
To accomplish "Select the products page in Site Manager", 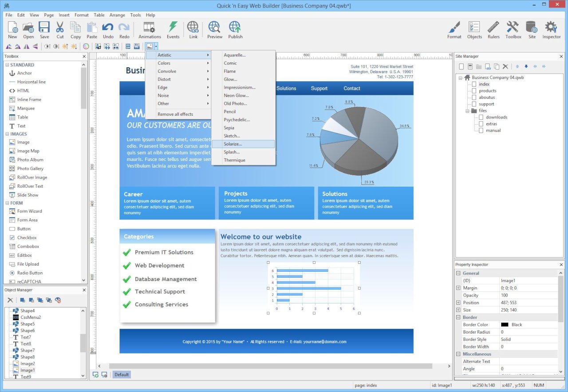I will 487,91.
